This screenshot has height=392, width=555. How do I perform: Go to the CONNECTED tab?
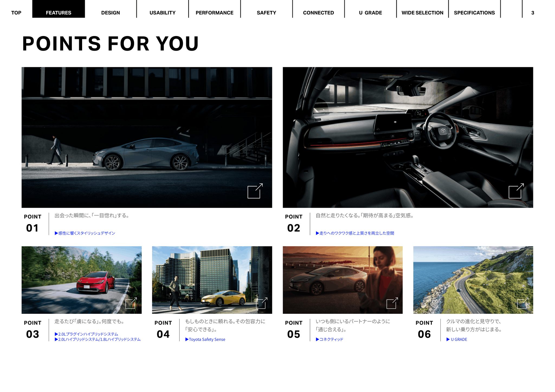[318, 13]
